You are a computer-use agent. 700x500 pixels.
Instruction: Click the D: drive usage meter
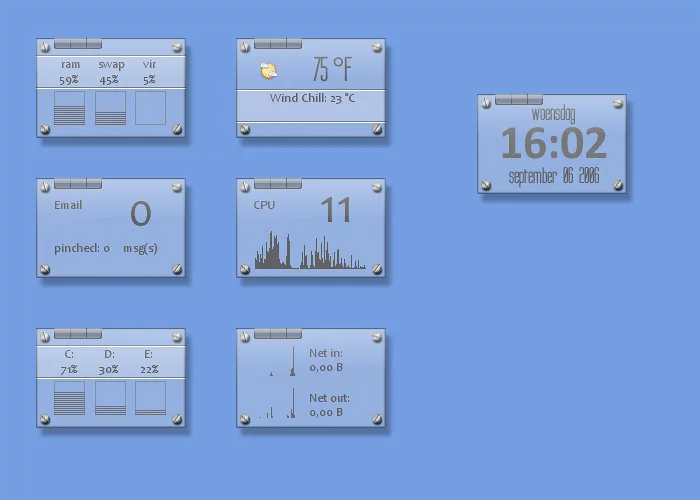tap(110, 398)
